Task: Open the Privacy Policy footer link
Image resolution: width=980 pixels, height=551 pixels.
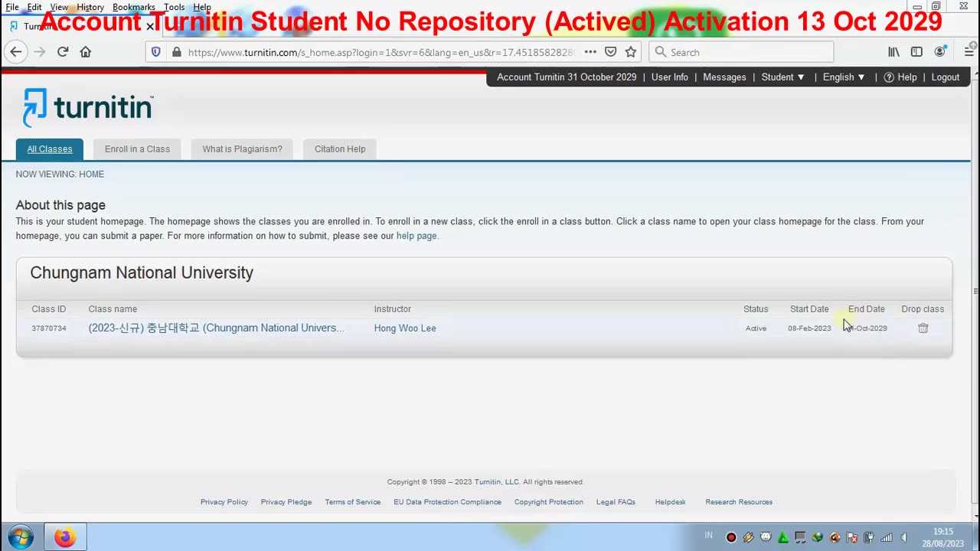Action: pyautogui.click(x=224, y=502)
